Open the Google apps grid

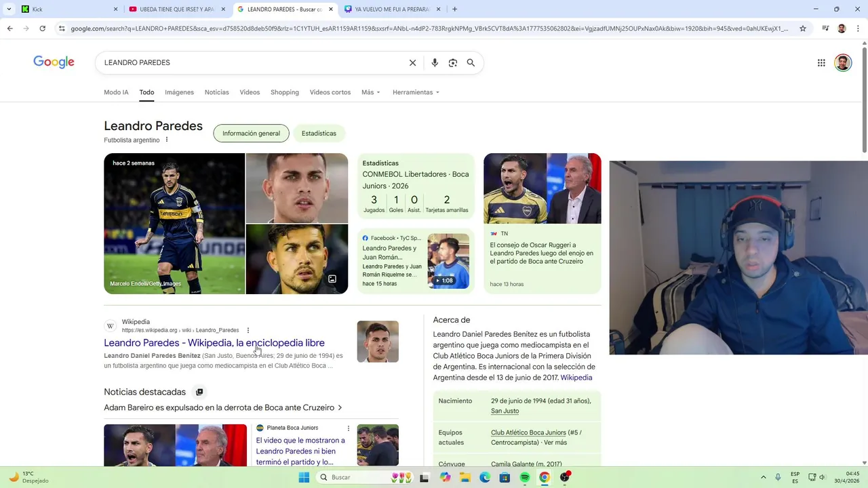click(821, 62)
